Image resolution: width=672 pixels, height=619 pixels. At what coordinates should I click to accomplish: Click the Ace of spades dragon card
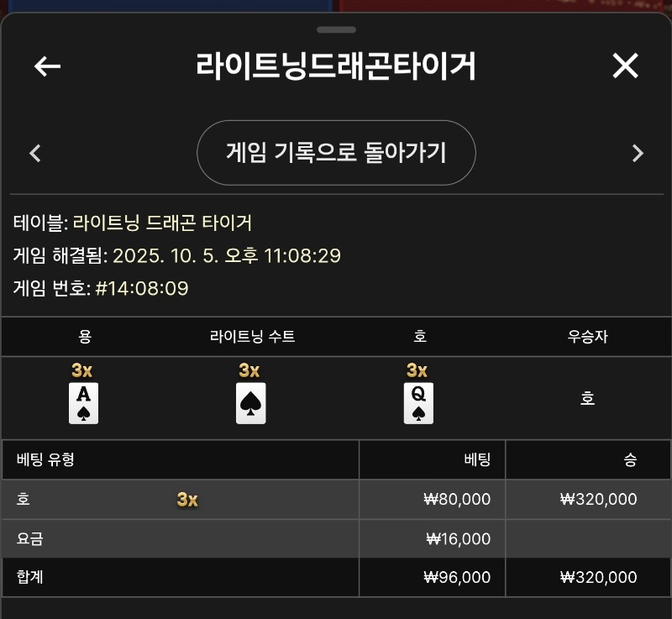[x=83, y=403]
